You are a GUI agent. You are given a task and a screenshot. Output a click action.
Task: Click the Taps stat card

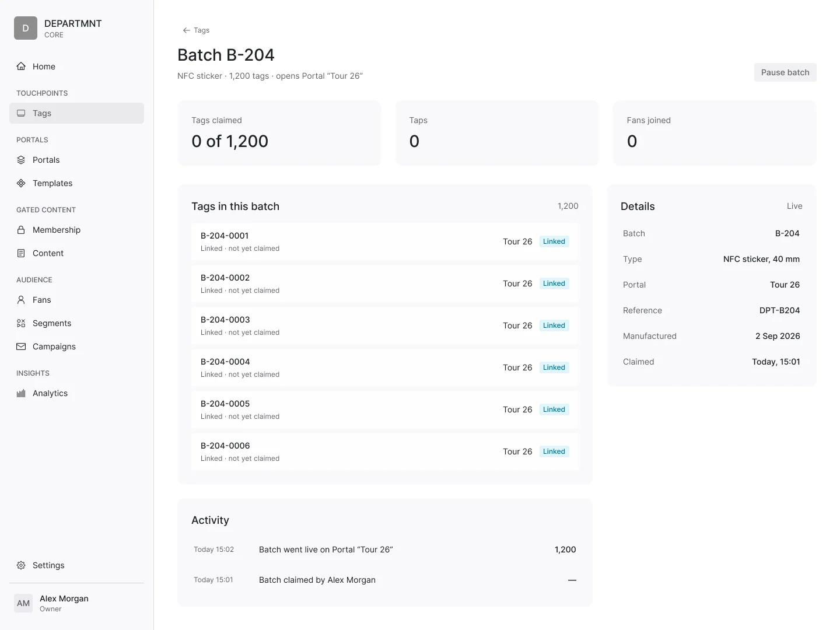point(497,133)
